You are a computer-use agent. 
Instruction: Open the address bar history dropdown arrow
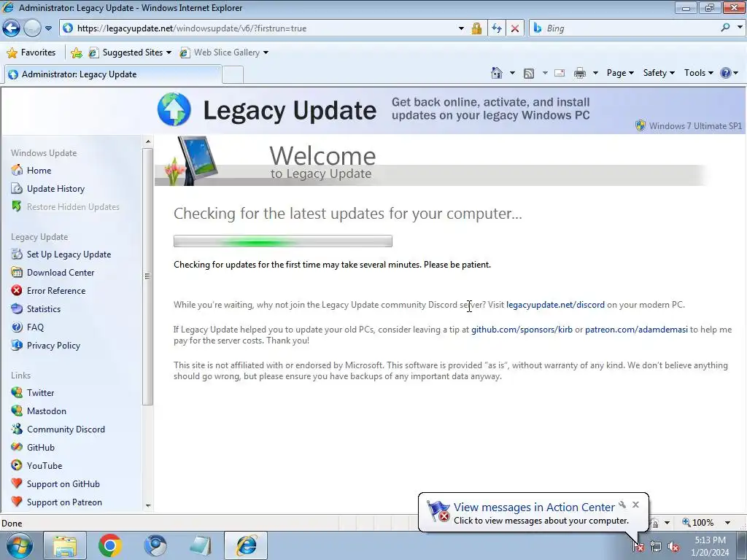pos(461,28)
